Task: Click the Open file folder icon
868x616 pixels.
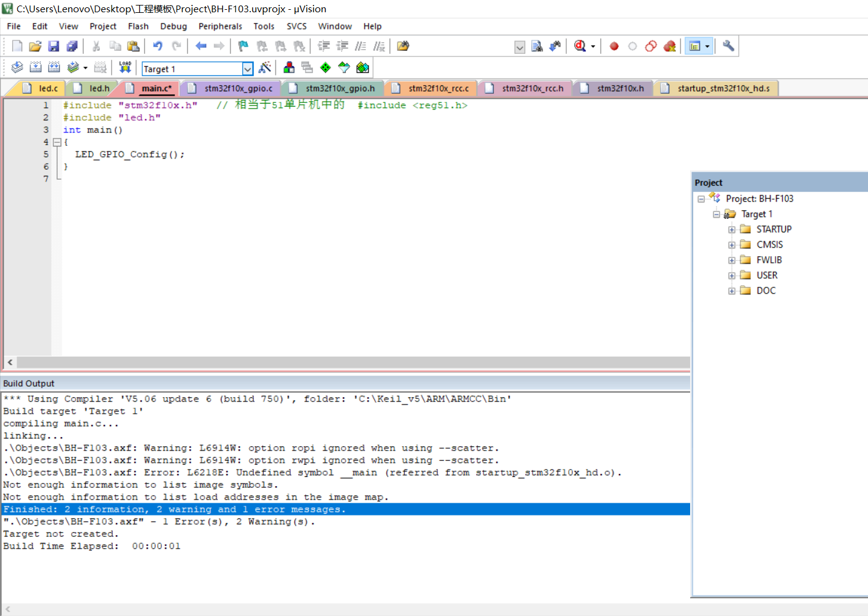Action: tap(35, 46)
